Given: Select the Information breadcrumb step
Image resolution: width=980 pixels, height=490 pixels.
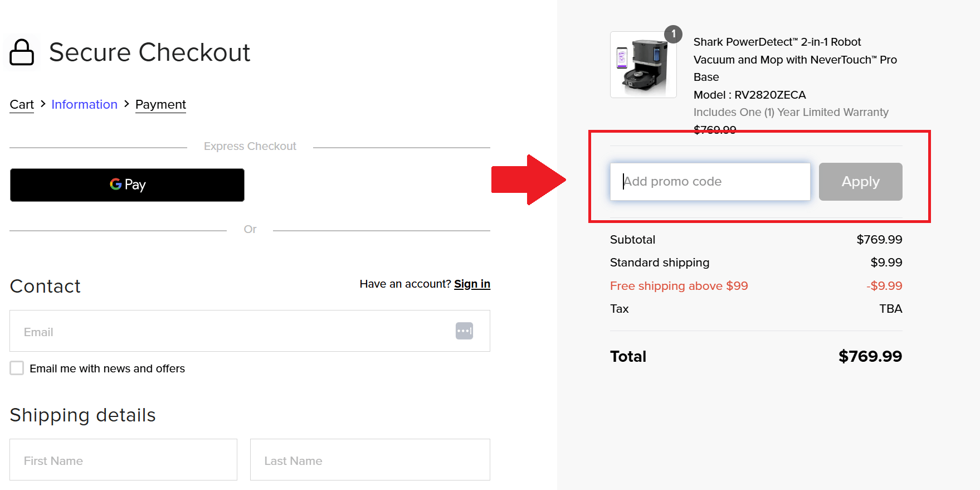Looking at the screenshot, I should tap(84, 105).
